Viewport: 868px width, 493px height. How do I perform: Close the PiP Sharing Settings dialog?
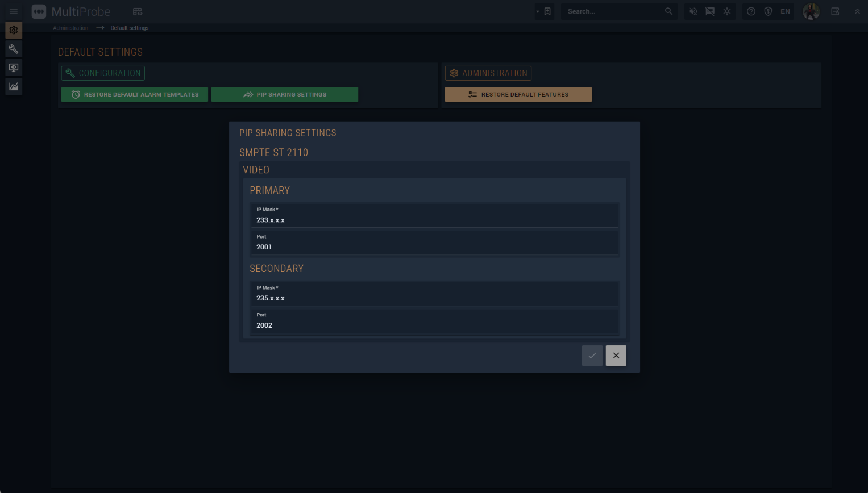[616, 356]
